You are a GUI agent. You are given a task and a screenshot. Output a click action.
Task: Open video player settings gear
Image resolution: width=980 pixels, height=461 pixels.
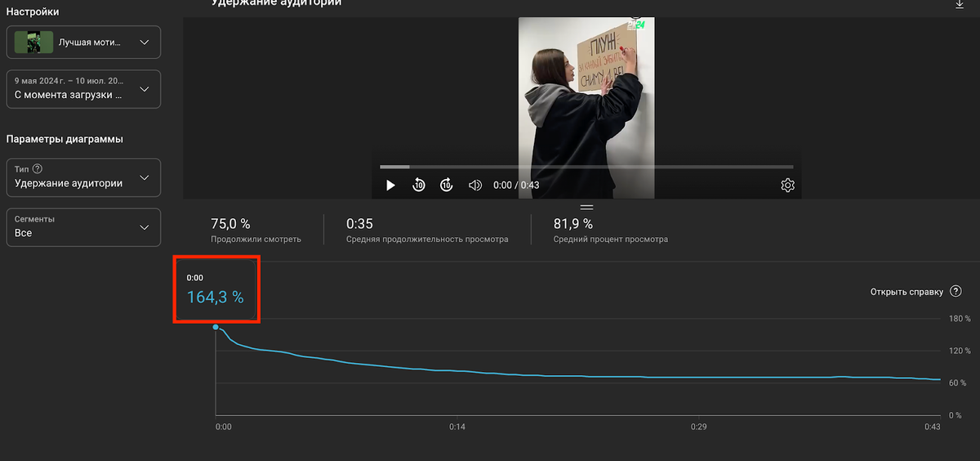(787, 186)
